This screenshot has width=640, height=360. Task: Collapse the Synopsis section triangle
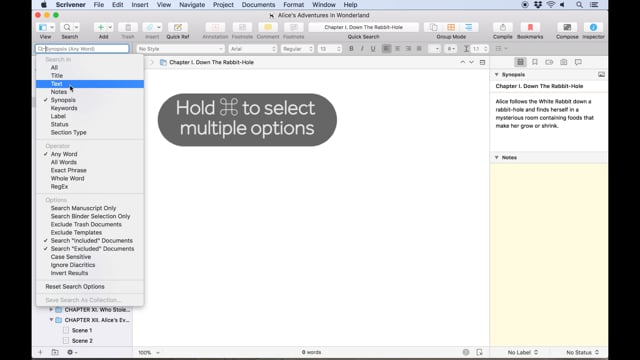coord(497,75)
